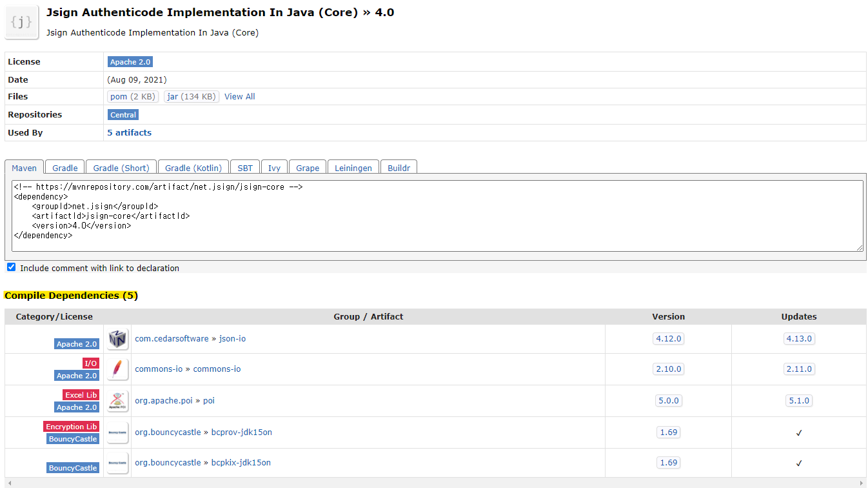The width and height of the screenshot is (868, 488).
Task: Open the poi artifact link
Action: [x=209, y=401]
